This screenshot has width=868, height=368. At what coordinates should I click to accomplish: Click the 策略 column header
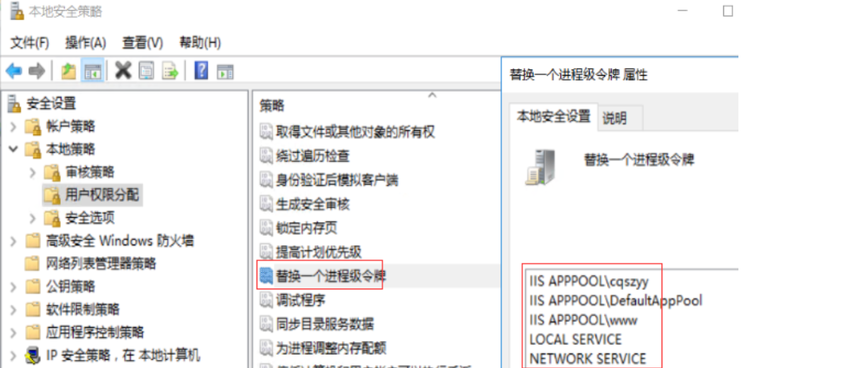tap(272, 106)
